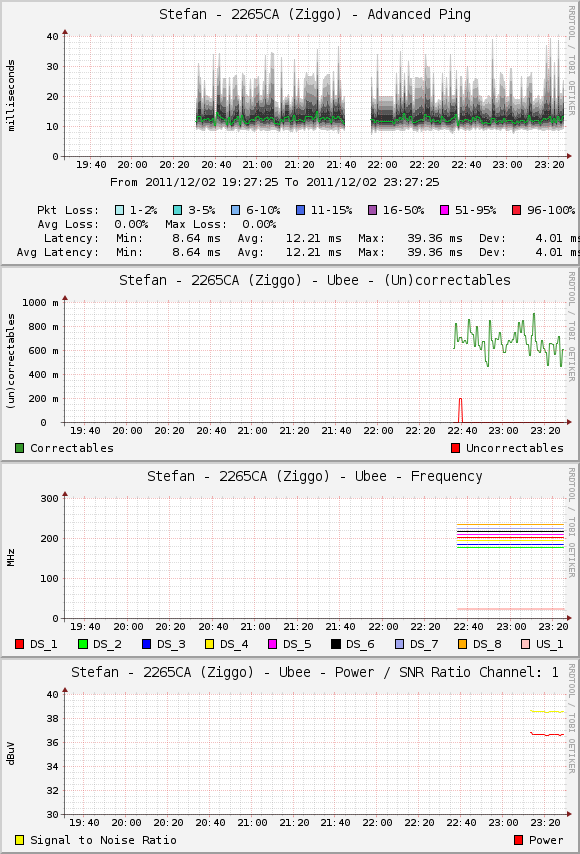Click the dBuV axis label

(11, 753)
